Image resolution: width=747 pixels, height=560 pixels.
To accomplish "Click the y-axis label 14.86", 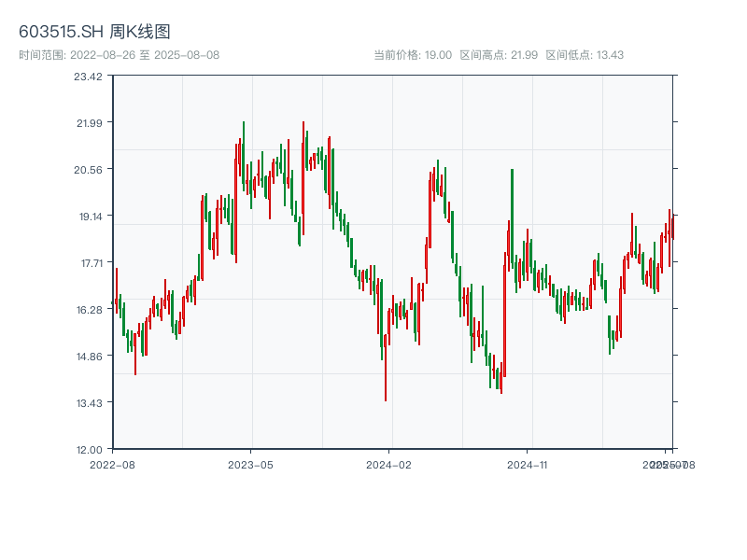I will tap(90, 357).
